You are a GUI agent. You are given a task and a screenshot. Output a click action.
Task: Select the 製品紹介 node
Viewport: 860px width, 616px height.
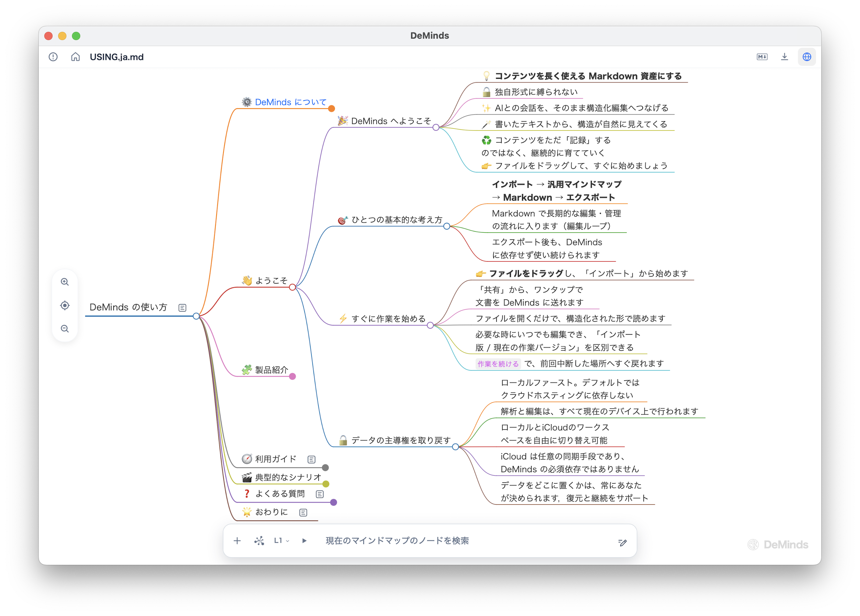(265, 370)
